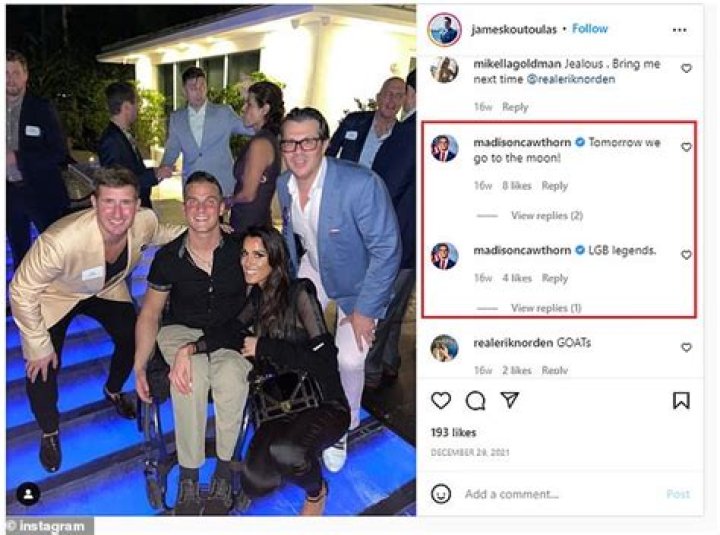Viewport: 720px width, 535px height.
Task: Open emoji picker smiley icon
Action: 441,494
